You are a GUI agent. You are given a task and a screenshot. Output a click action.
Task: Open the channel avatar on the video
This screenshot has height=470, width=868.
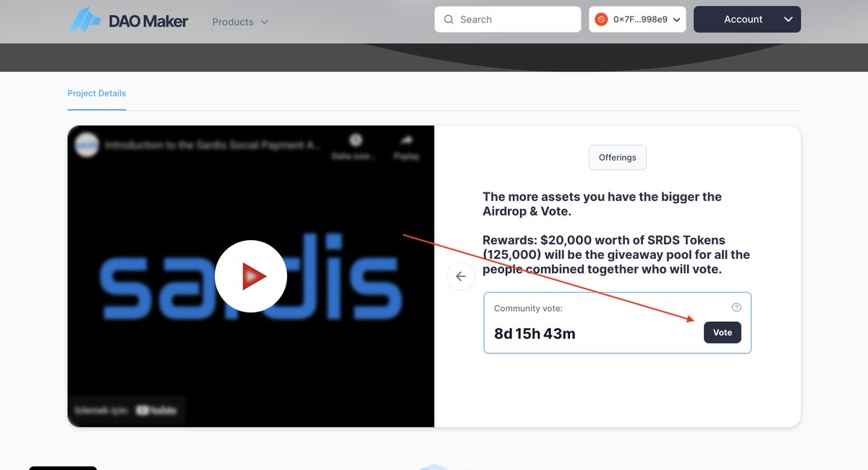87,145
